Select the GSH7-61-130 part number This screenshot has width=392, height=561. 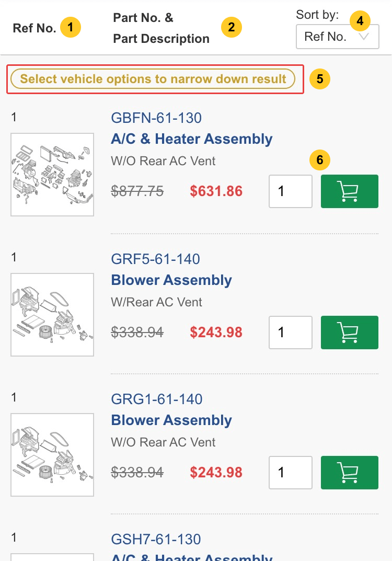[156, 539]
